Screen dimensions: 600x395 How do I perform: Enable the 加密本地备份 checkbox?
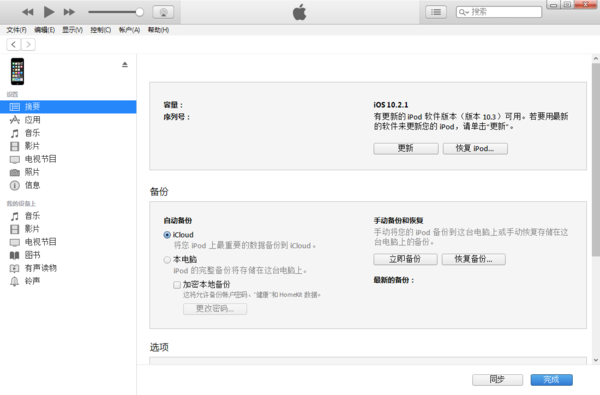pos(177,285)
